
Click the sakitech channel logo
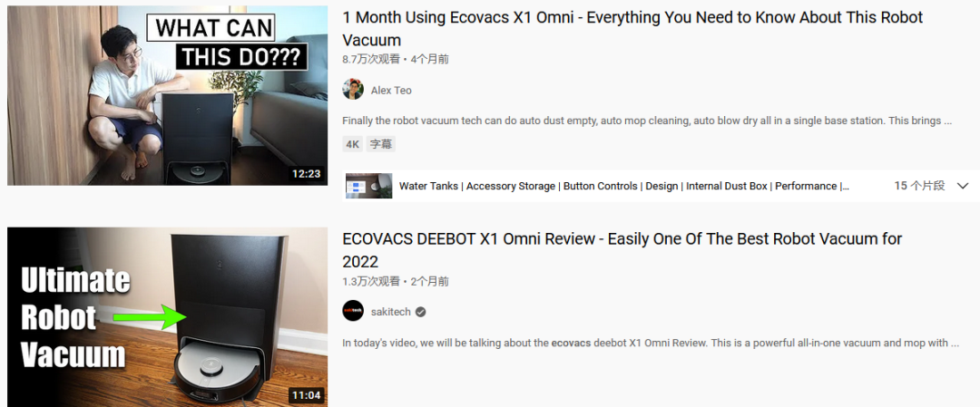click(x=353, y=311)
